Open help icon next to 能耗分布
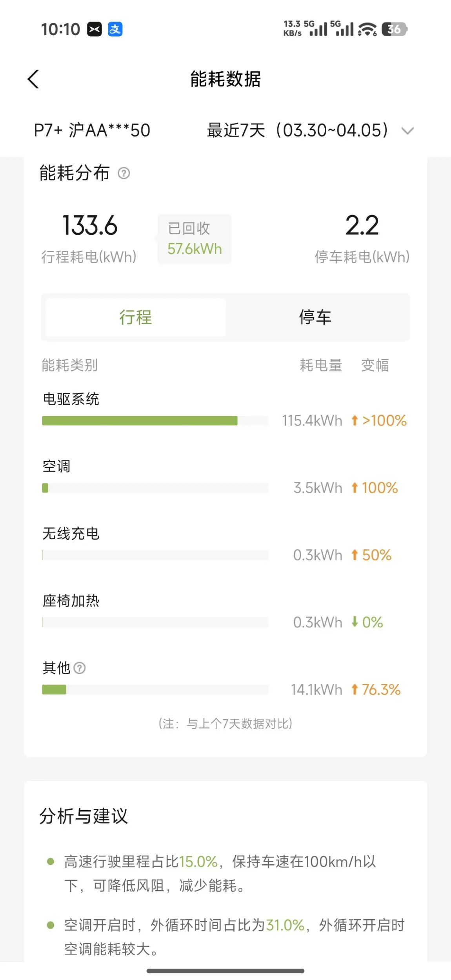451x980 pixels. [x=124, y=173]
